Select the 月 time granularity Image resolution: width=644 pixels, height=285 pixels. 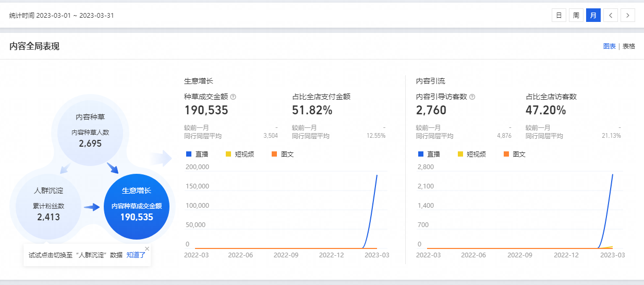coord(593,15)
